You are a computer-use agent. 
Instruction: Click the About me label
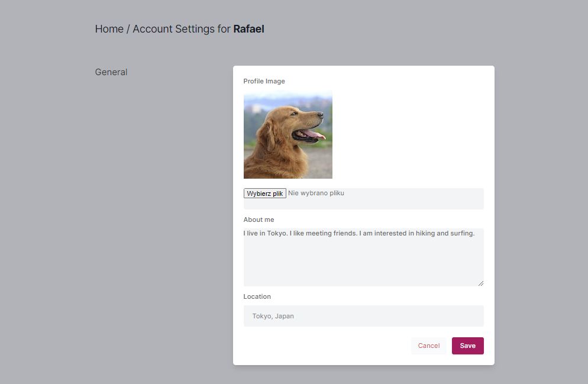(259, 220)
